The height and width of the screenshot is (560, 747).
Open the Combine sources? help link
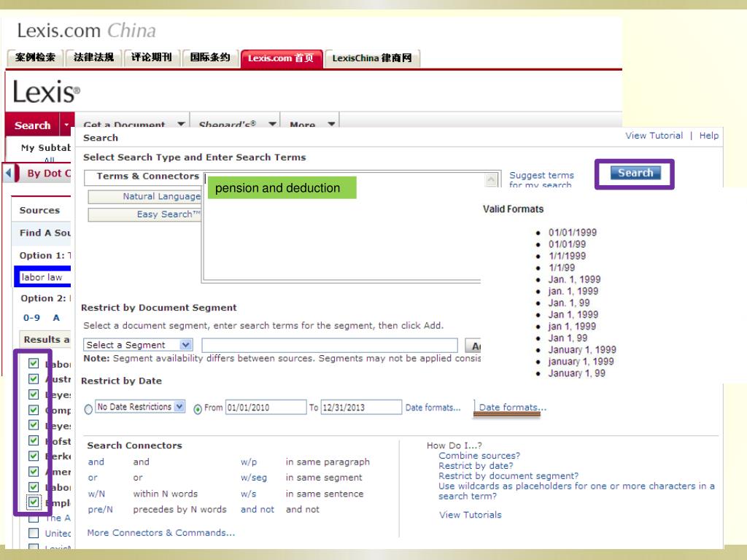479,456
